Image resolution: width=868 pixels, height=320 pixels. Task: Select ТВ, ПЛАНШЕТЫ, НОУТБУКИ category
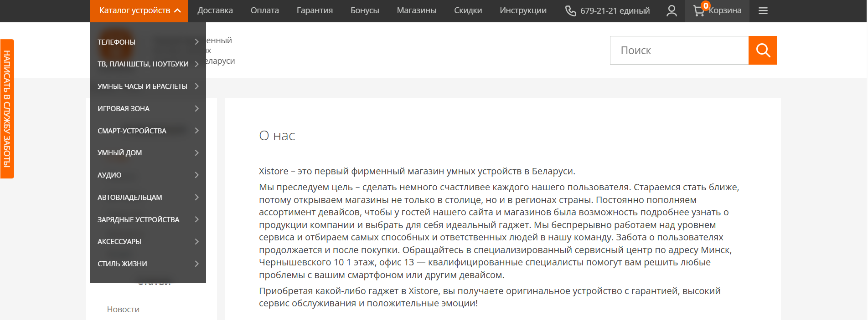[143, 64]
